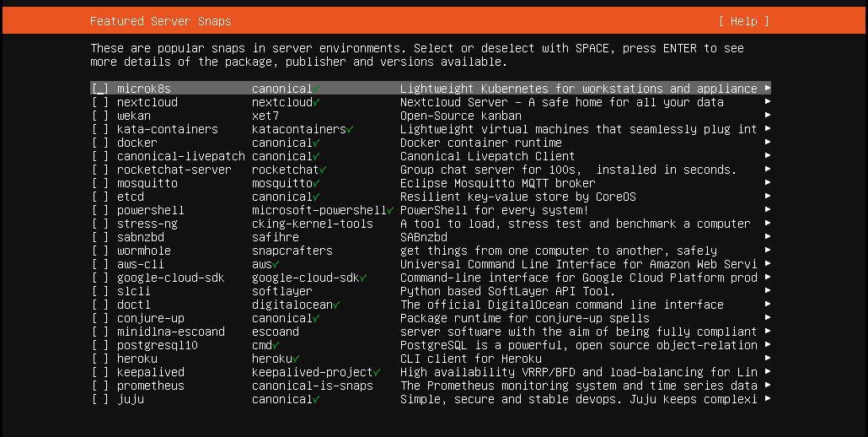
Task: Click the verified checkmark beside digitalocean
Action: point(336,305)
